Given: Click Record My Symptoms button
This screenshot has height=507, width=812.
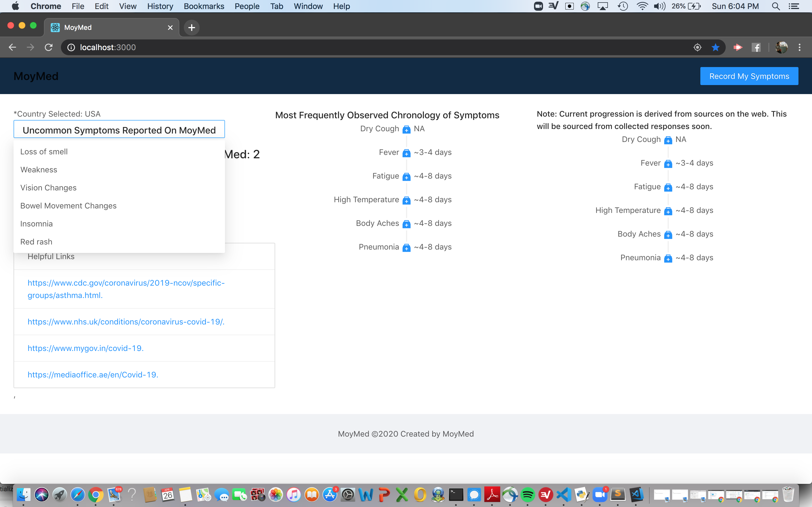Looking at the screenshot, I should (x=749, y=76).
